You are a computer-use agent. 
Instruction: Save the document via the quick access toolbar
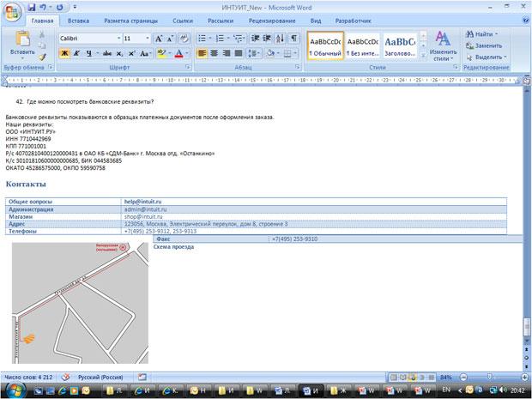click(32, 7)
